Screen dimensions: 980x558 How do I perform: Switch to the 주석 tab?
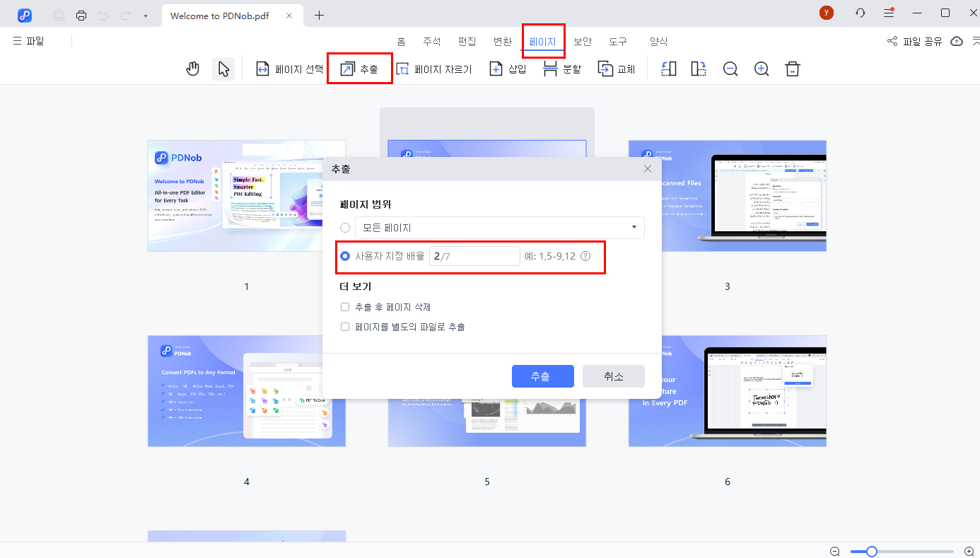431,42
